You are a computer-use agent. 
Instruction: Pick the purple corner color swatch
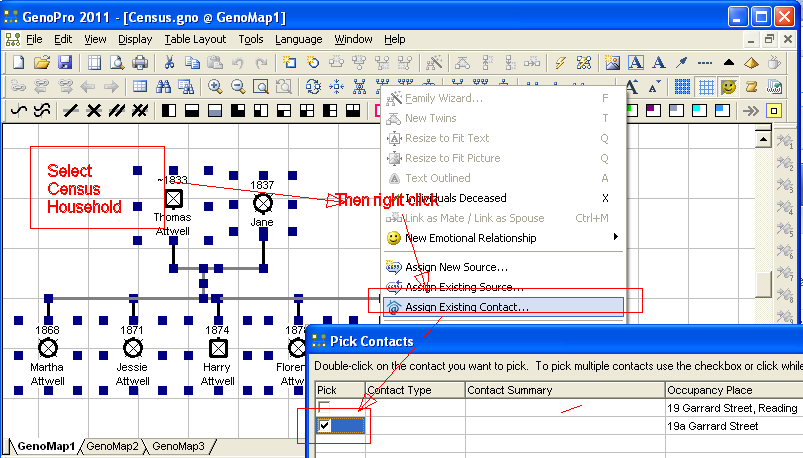653,110
